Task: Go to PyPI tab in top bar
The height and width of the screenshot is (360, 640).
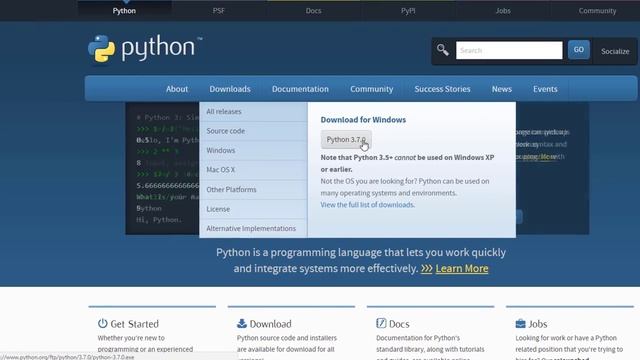Action: 408,11
